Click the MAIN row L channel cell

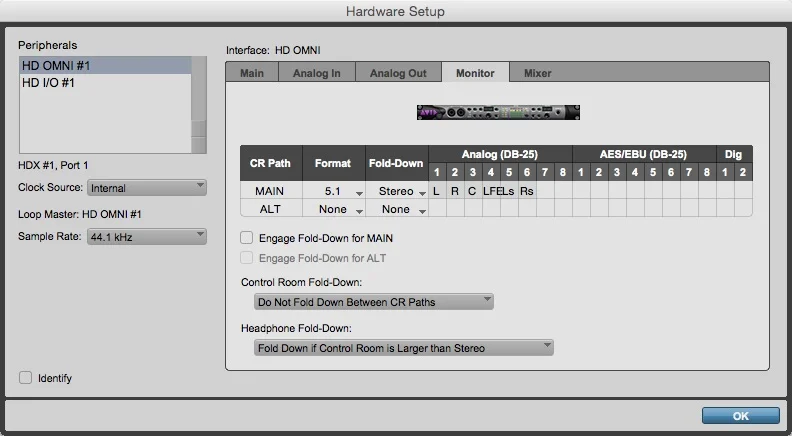[x=437, y=191]
